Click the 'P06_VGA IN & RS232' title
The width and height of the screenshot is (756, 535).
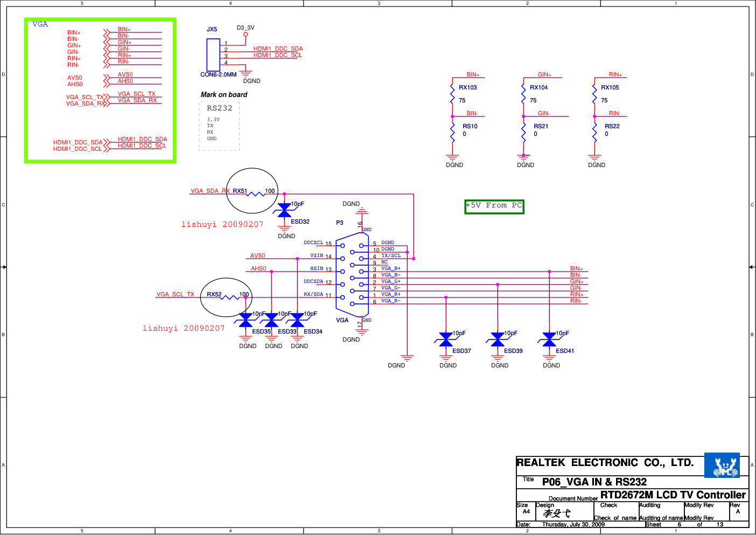pos(594,482)
